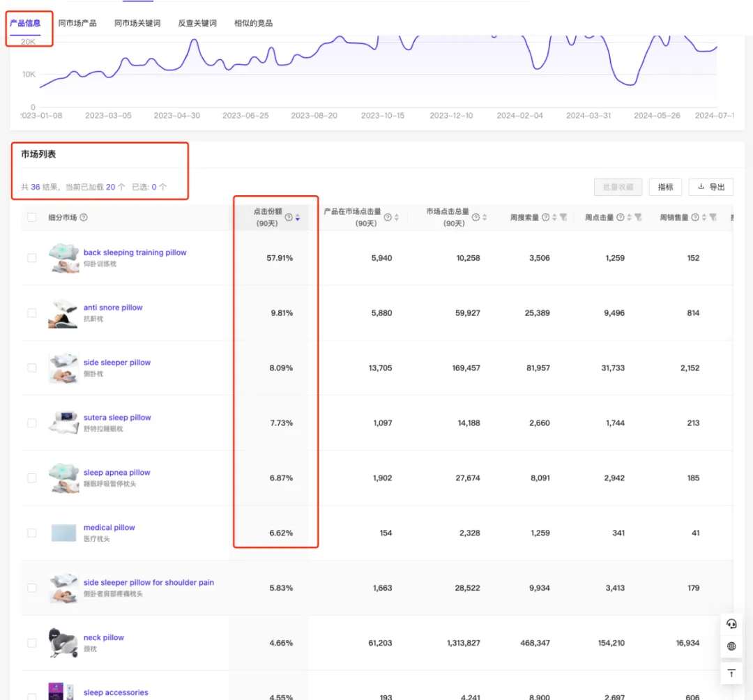
Task: Click the help icon beside 点击份额 header
Action: [289, 218]
